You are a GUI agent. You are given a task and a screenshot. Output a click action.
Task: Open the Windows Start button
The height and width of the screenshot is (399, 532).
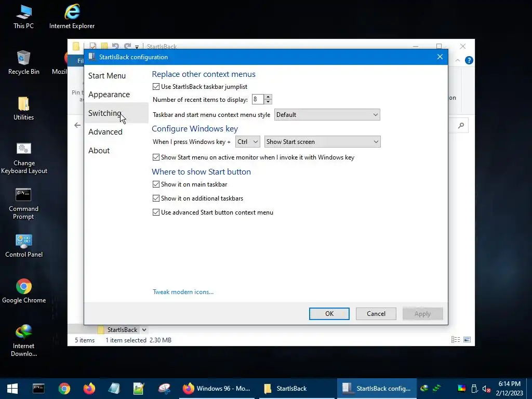point(12,389)
